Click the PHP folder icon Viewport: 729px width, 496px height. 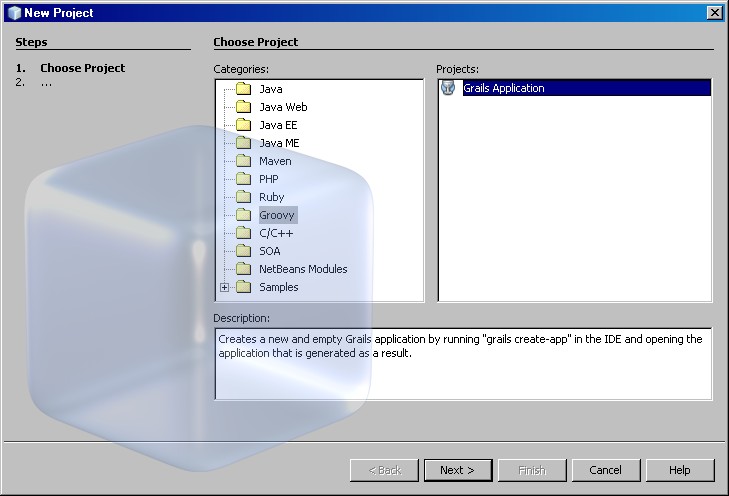(244, 179)
